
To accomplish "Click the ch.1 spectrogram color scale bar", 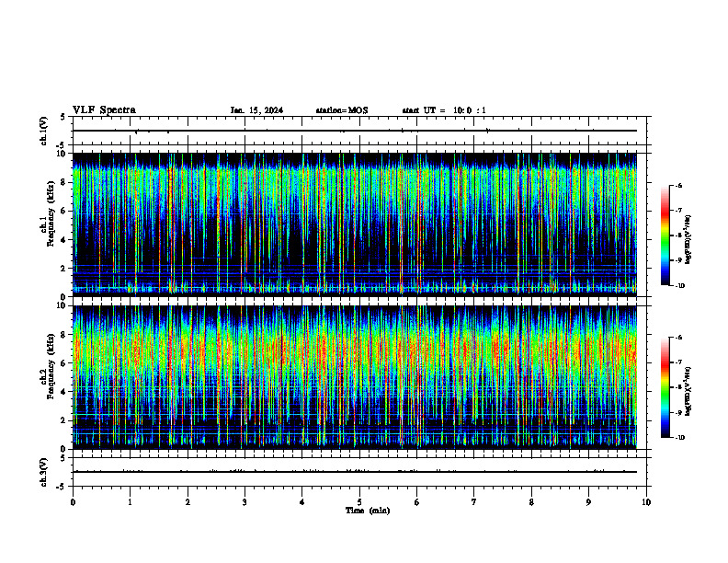I will coord(665,236).
